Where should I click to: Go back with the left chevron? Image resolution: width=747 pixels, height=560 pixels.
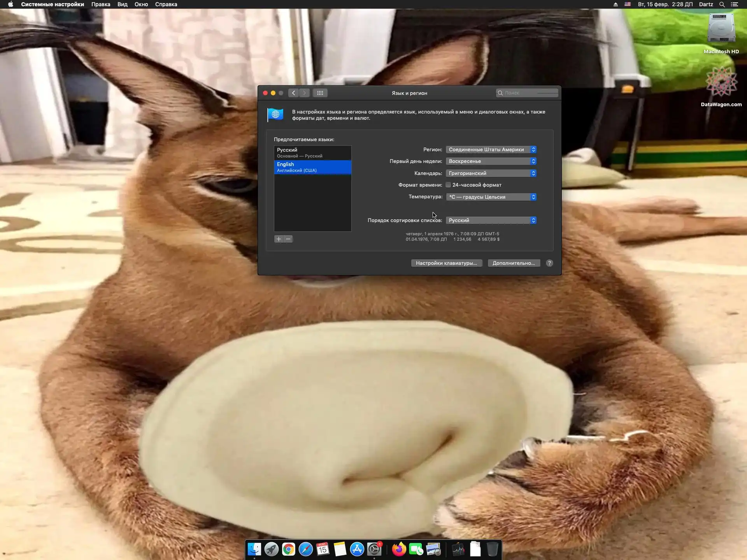[293, 93]
